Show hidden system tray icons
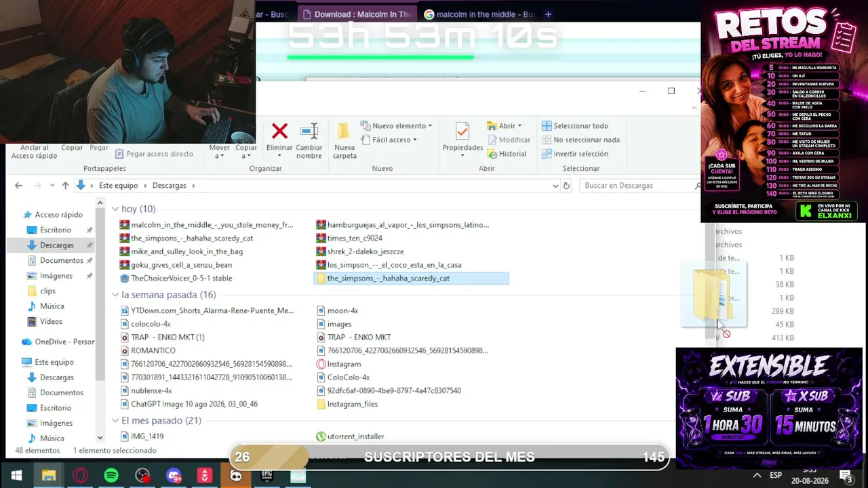This screenshot has height=488, width=868. tap(757, 476)
